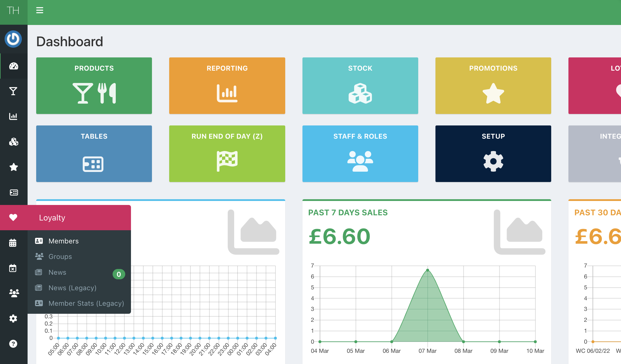Select Groups in Loyalty submenu

coord(60,257)
